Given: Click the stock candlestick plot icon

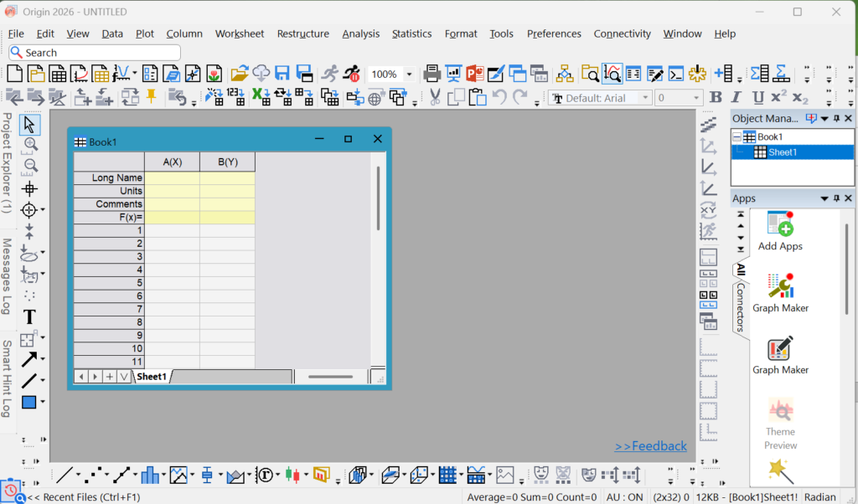Looking at the screenshot, I should tap(292, 475).
